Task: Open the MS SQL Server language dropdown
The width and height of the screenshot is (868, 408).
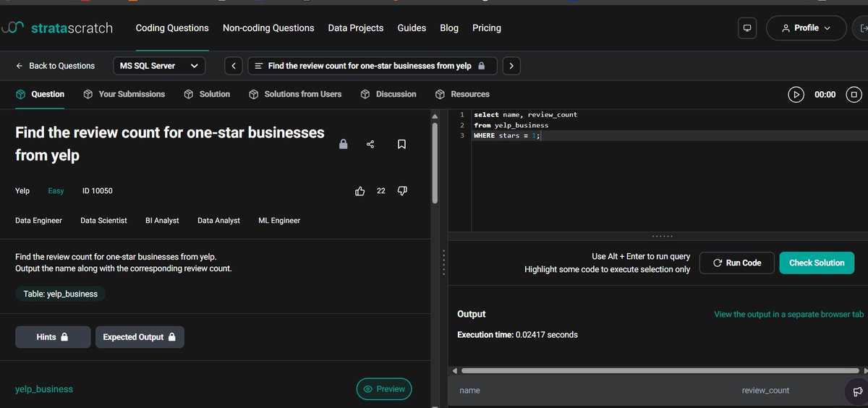Action: tap(159, 66)
